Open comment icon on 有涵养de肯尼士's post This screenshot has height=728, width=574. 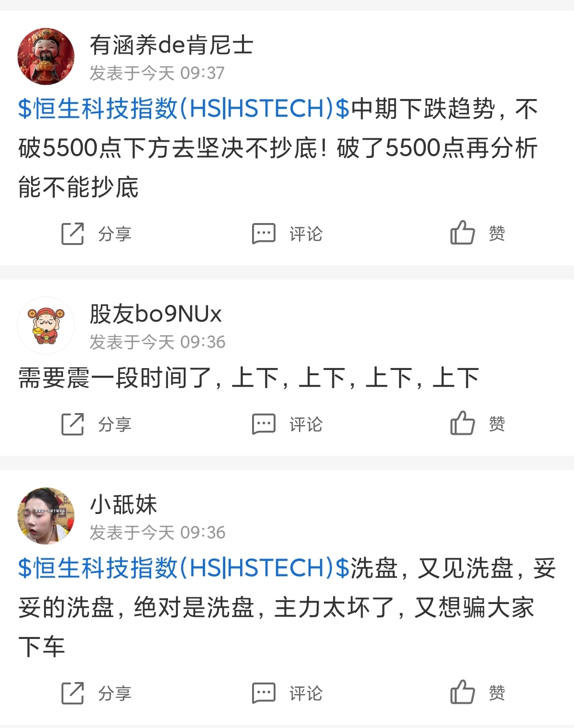[x=264, y=234]
